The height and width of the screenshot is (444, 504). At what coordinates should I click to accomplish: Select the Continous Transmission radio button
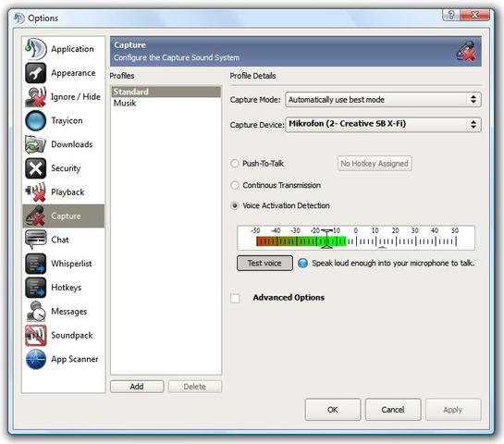pos(235,185)
